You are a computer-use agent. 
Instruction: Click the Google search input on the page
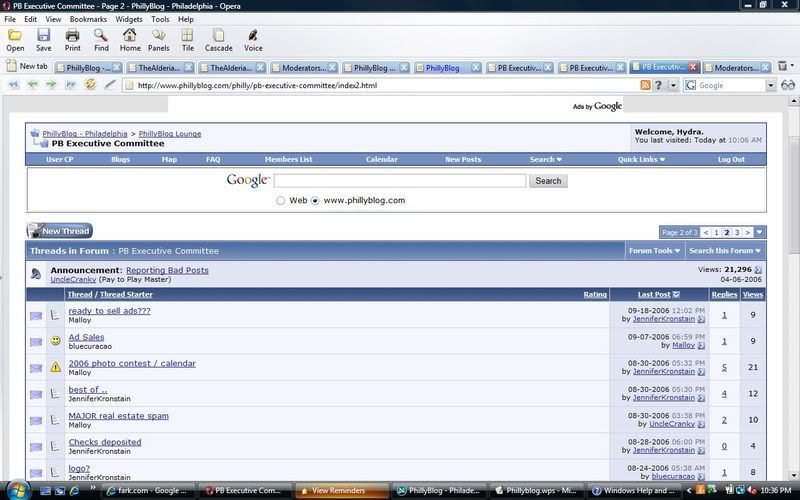pyautogui.click(x=399, y=181)
